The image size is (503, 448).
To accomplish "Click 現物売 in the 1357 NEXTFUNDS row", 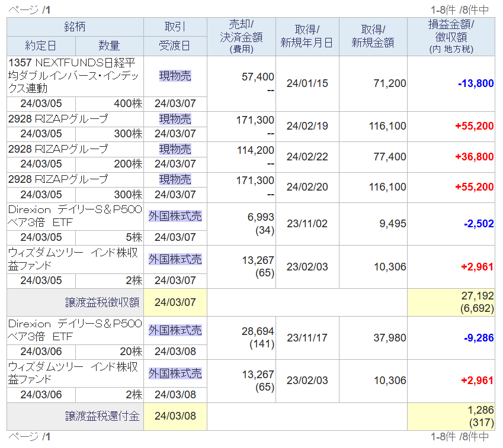I will click(175, 76).
